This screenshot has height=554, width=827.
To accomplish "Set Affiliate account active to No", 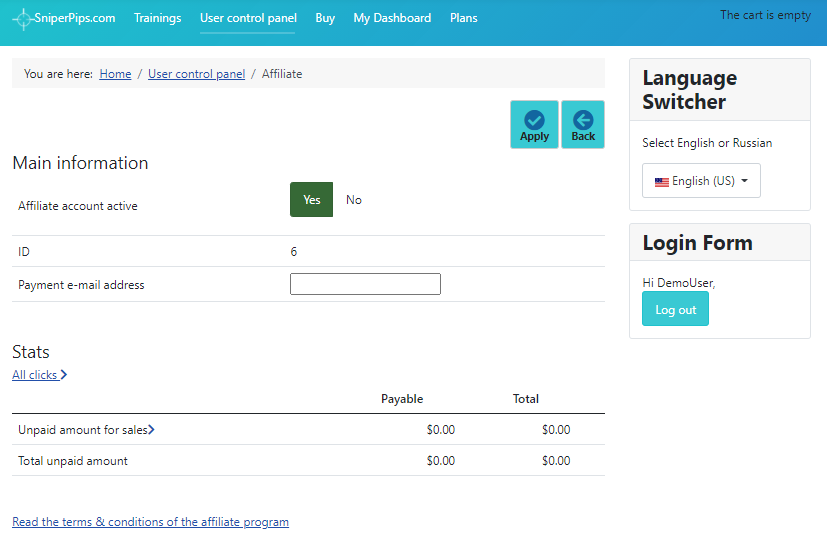I will [x=354, y=200].
